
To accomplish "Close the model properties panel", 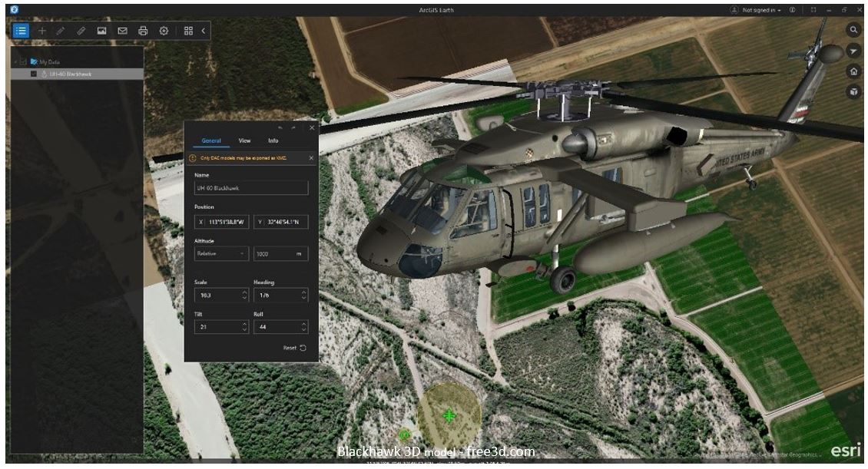I will pyautogui.click(x=312, y=127).
